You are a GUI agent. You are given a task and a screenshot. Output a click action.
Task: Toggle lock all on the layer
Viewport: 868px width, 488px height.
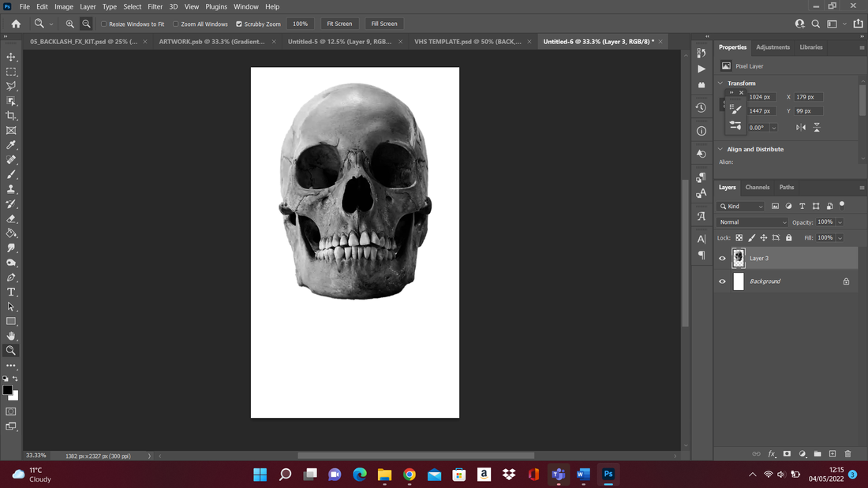789,238
